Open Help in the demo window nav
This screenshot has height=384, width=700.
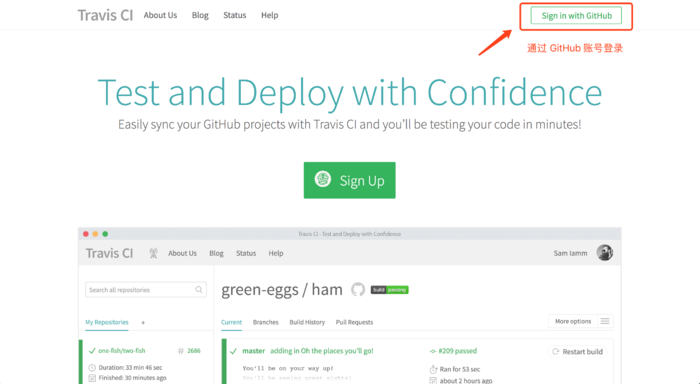(276, 253)
